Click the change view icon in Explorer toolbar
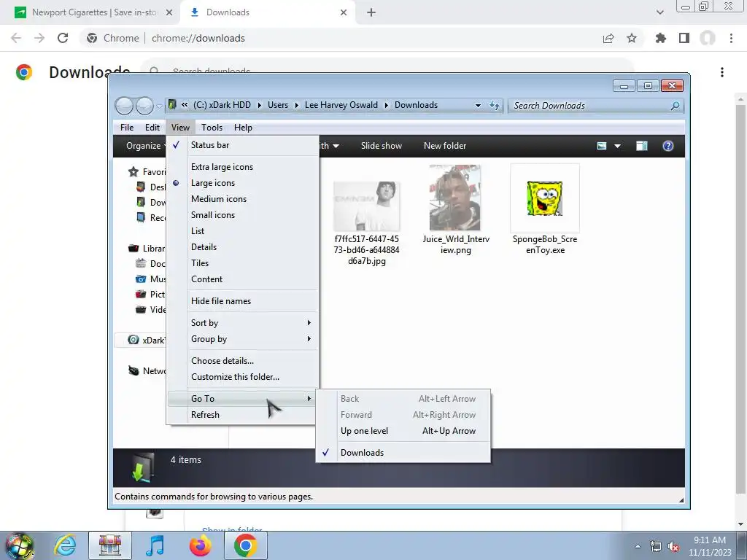The height and width of the screenshot is (560, 747). (602, 146)
